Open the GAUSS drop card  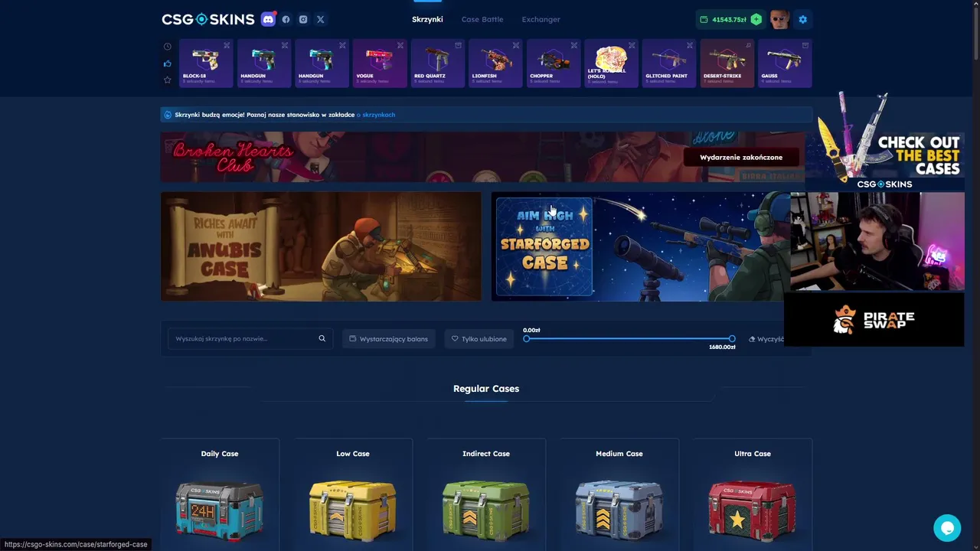tap(785, 63)
